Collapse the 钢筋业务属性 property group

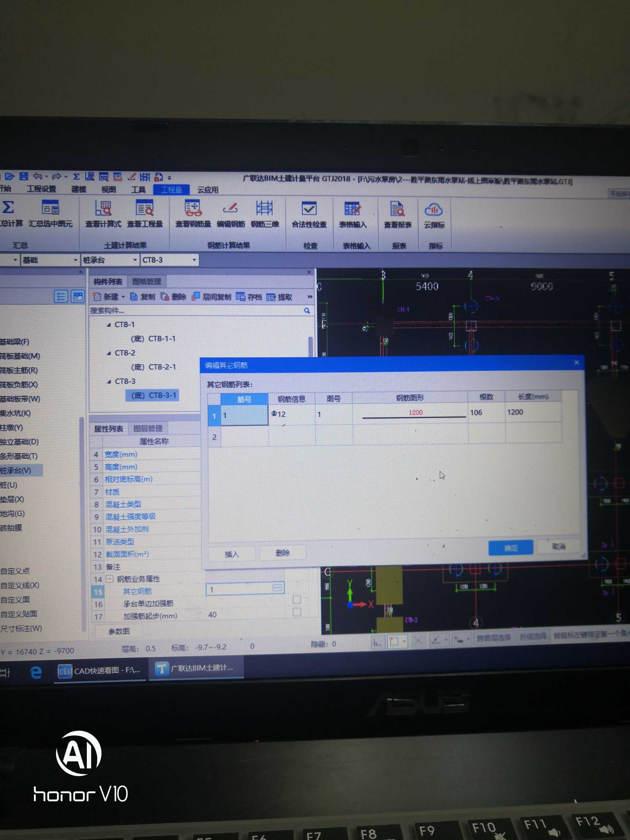pos(109,579)
